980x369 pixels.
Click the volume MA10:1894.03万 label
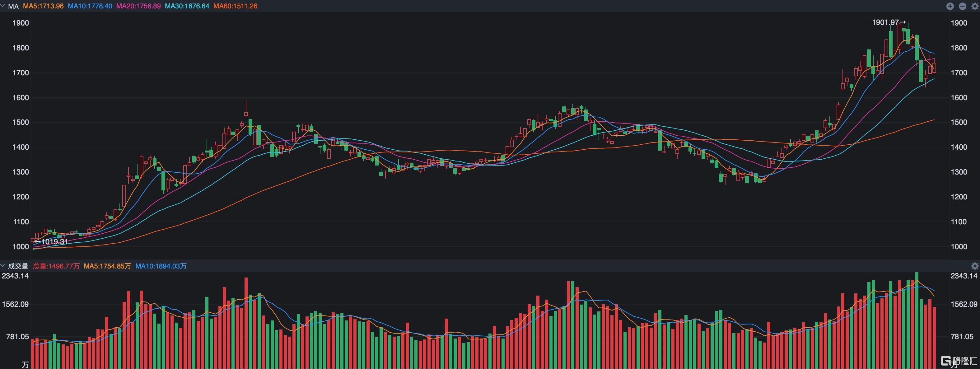point(161,266)
